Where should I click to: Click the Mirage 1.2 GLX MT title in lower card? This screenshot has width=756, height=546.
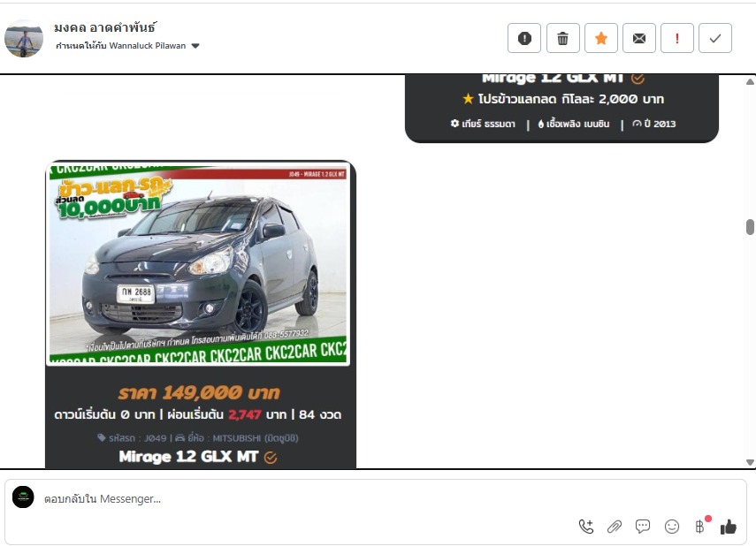coord(188,457)
